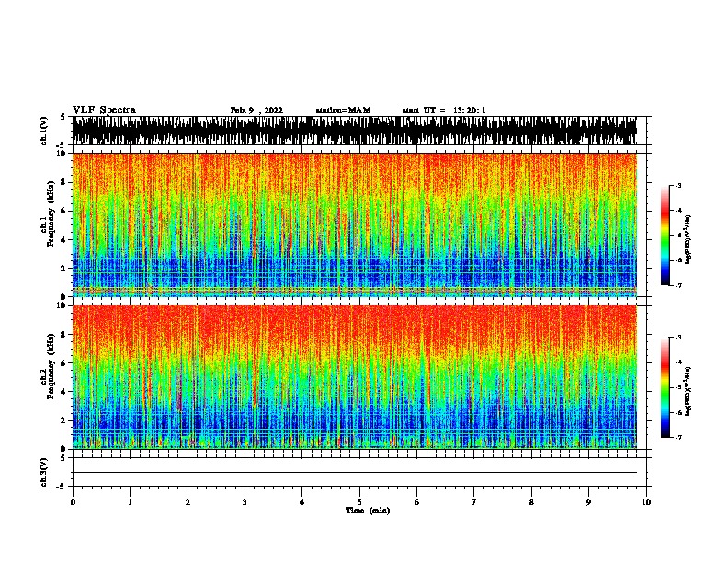Click time axis tick label "7"

tap(474, 502)
